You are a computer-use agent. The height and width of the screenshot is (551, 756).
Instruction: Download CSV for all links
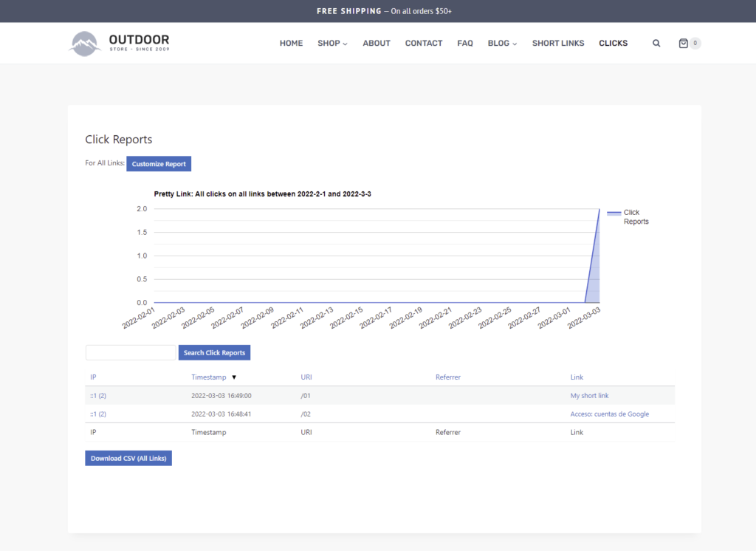click(x=128, y=458)
